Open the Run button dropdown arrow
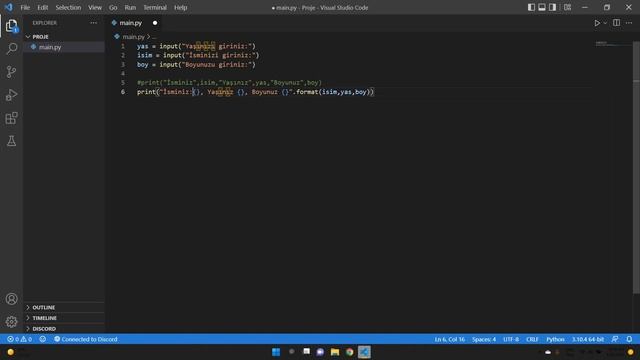The width and height of the screenshot is (640, 360). (x=605, y=23)
